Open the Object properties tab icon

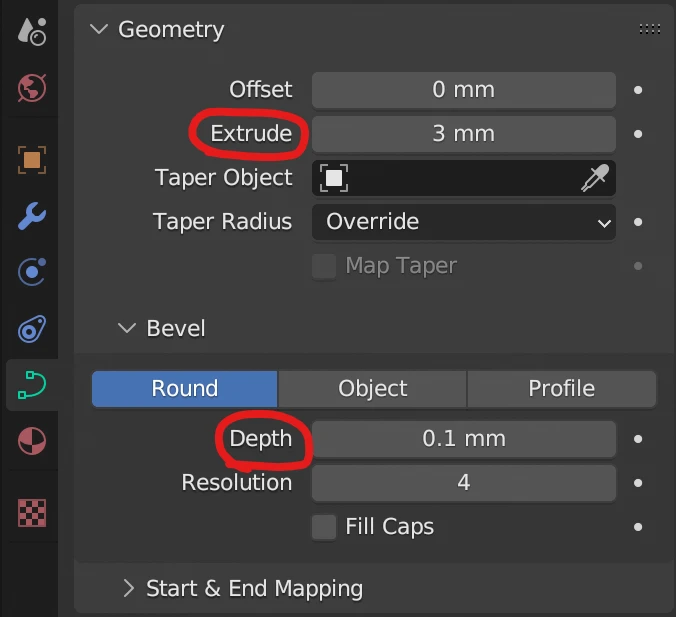pyautogui.click(x=32, y=159)
